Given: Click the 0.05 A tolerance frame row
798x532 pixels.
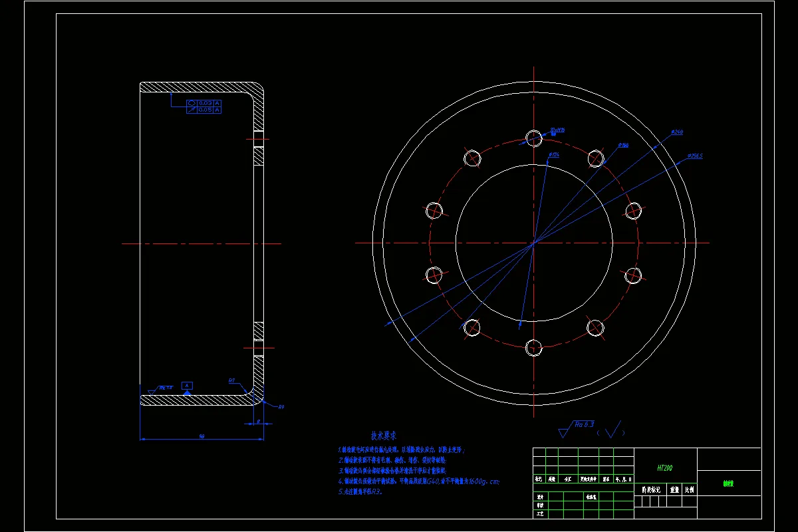Looking at the screenshot, I should click(x=203, y=110).
